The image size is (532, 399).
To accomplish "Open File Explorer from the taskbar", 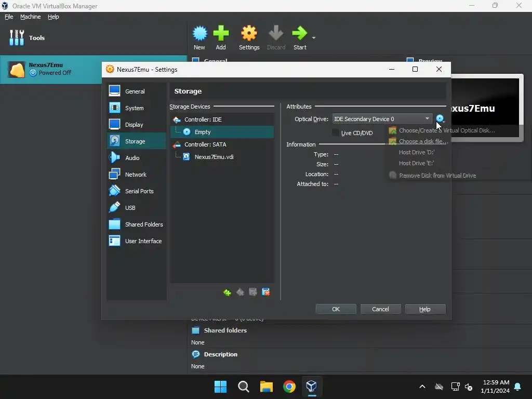I will click(x=267, y=387).
